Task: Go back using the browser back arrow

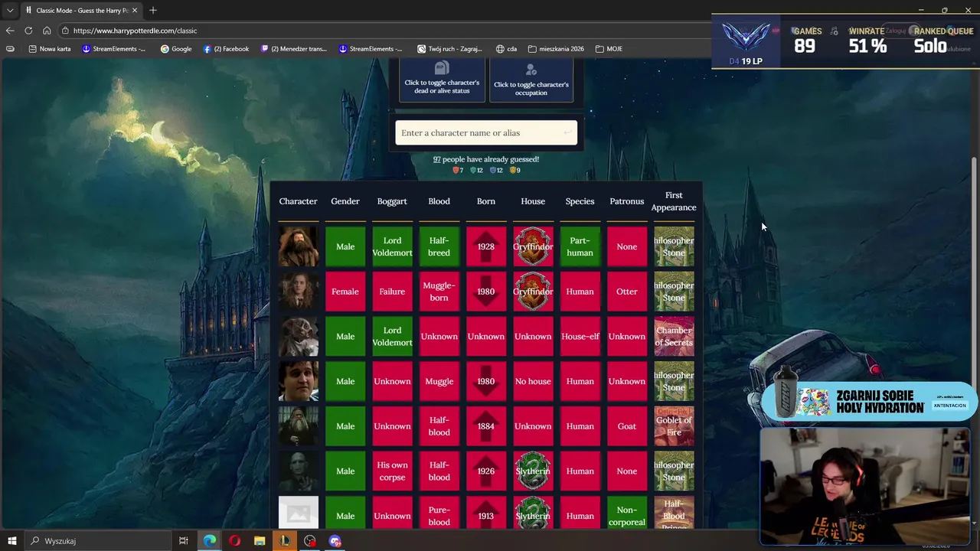Action: pyautogui.click(x=10, y=31)
